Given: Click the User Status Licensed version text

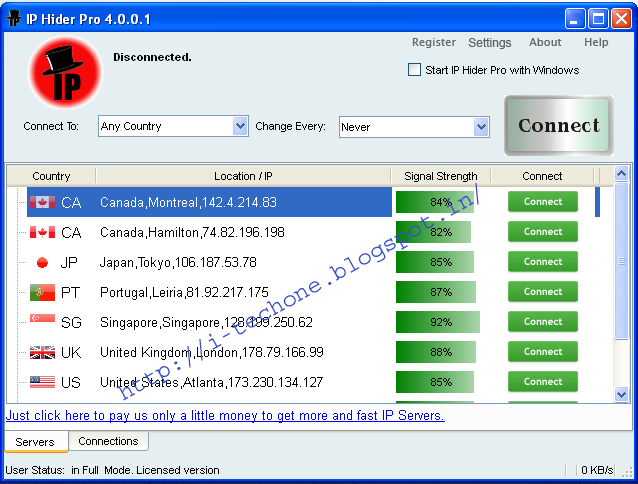Looking at the screenshot, I should [x=112, y=470].
